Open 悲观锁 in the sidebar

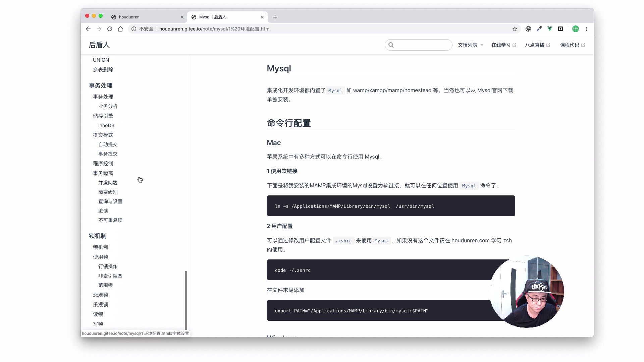tap(100, 295)
